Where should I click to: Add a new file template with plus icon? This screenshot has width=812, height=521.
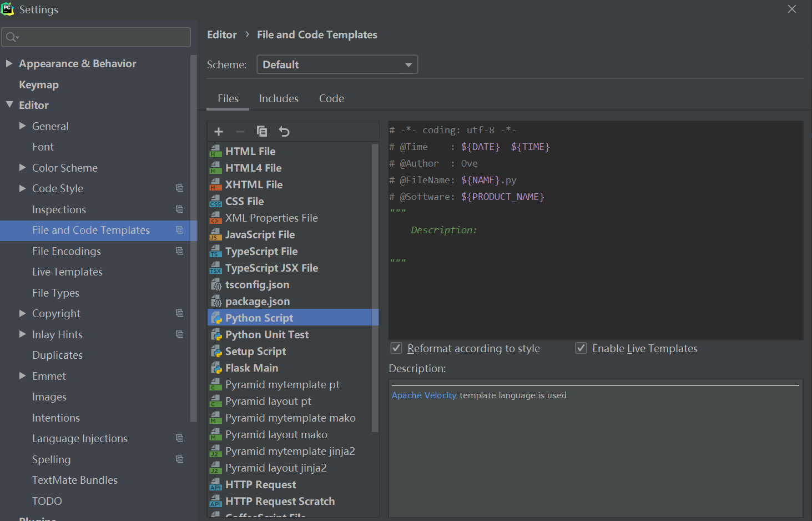click(218, 131)
